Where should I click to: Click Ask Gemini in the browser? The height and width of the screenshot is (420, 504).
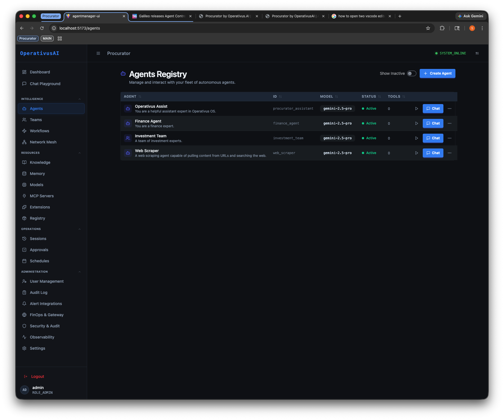[x=471, y=16]
